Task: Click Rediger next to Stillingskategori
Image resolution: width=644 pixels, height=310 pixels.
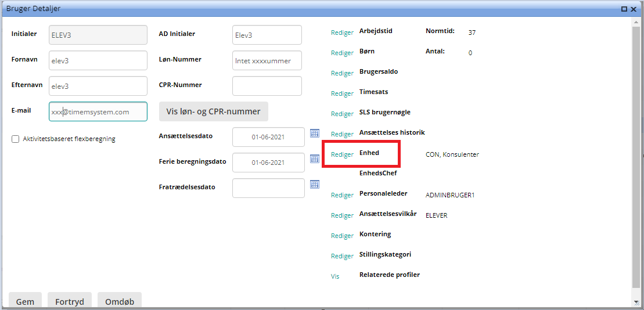Action: point(342,256)
